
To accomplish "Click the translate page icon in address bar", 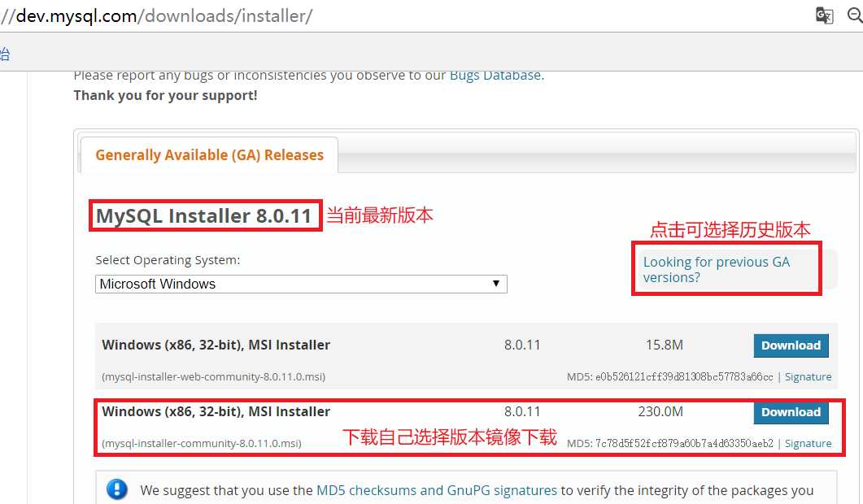I will pos(824,15).
